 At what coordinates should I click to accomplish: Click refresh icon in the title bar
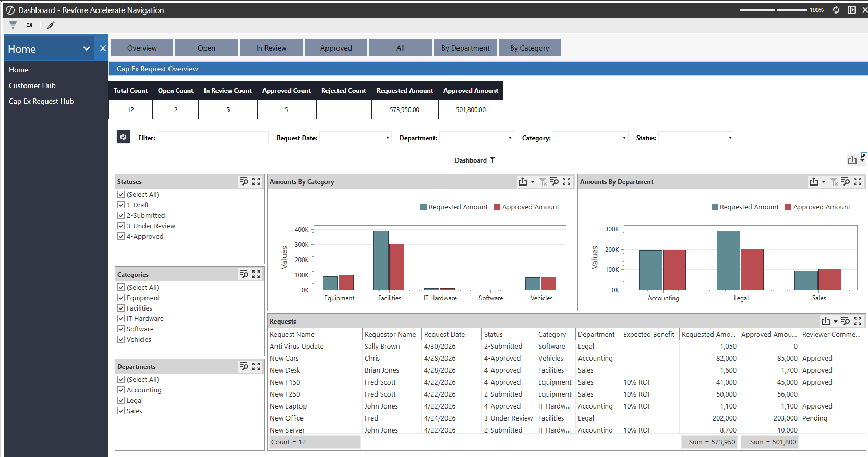click(x=836, y=10)
